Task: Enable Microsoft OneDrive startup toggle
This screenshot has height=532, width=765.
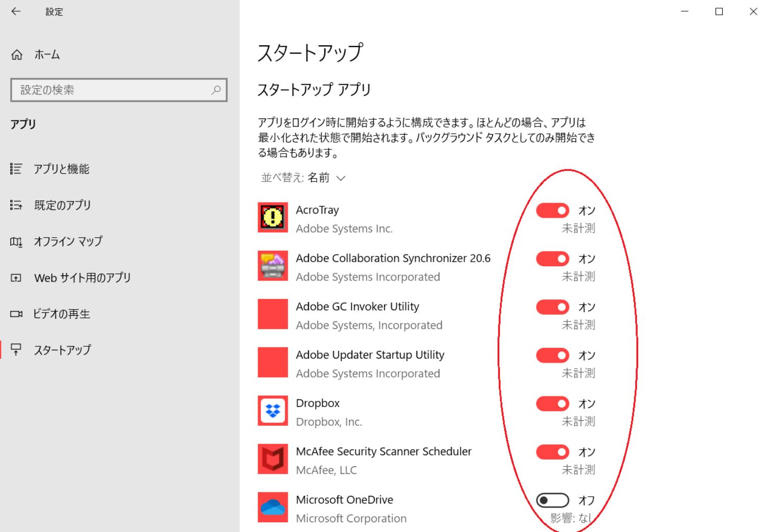Action: [x=552, y=500]
